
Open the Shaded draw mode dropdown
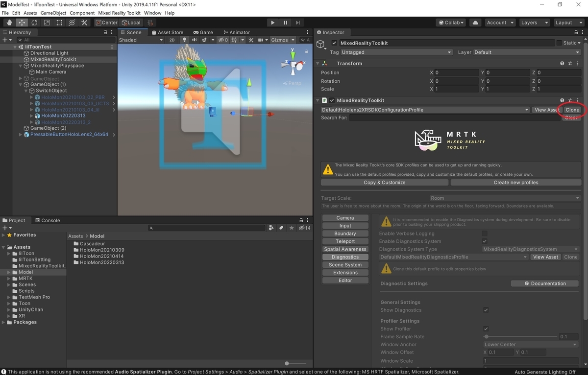140,40
